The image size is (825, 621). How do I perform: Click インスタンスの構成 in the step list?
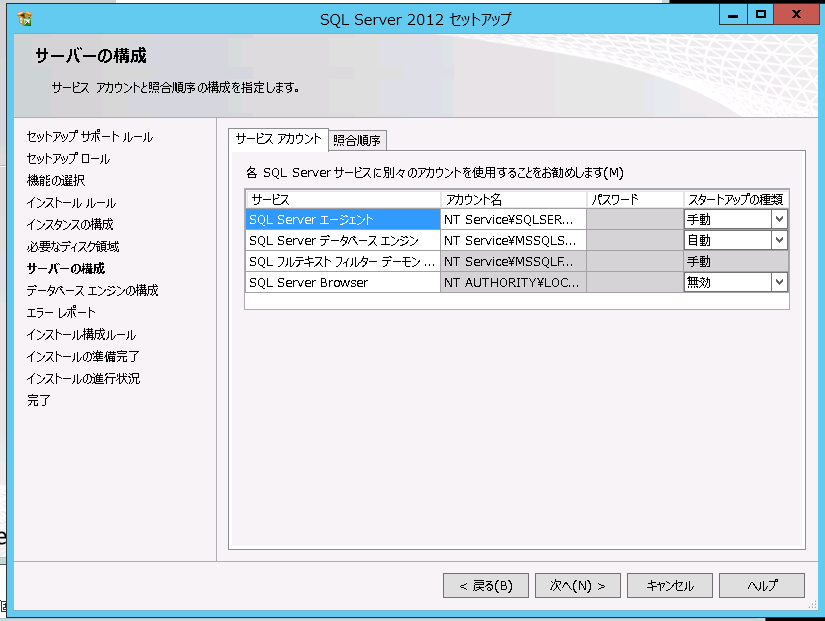tap(70, 225)
